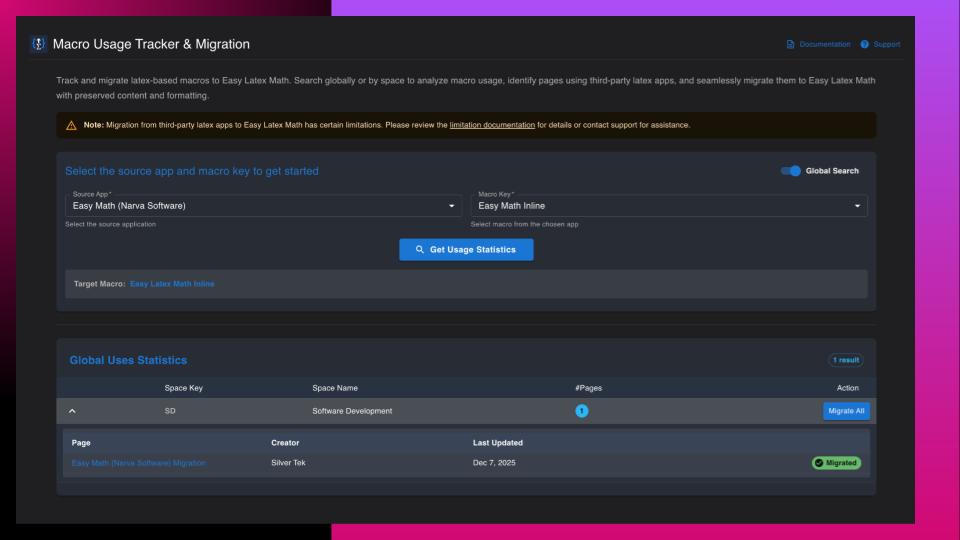960x540 pixels.
Task: Click the Global Uses Statistics heading
Action: [x=129, y=360]
